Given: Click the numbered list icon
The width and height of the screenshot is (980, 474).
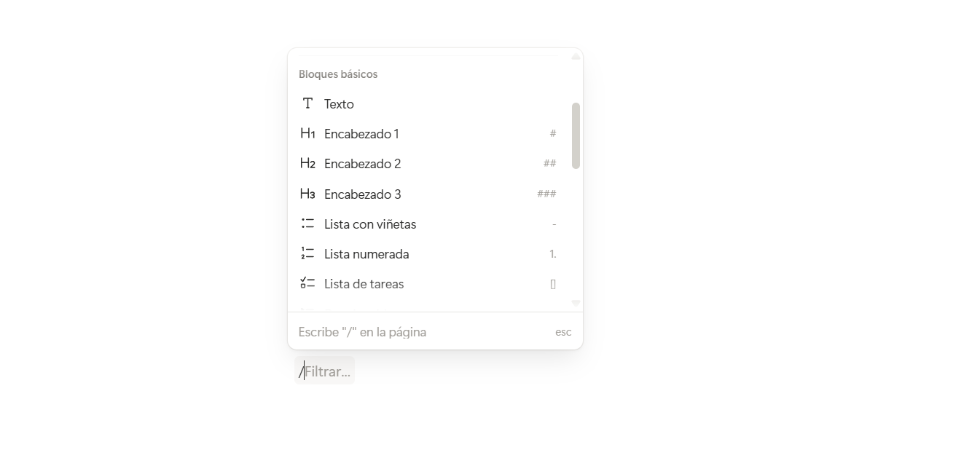Looking at the screenshot, I should 307,254.
